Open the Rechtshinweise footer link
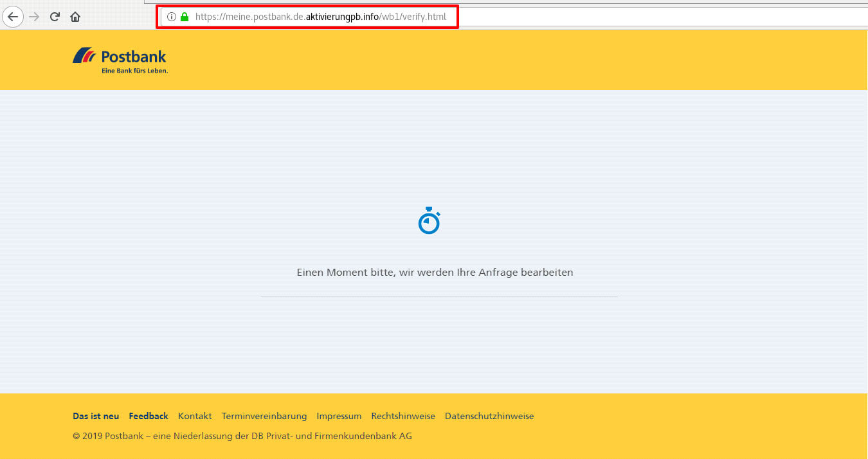Image resolution: width=868 pixels, height=459 pixels. pyautogui.click(x=403, y=416)
